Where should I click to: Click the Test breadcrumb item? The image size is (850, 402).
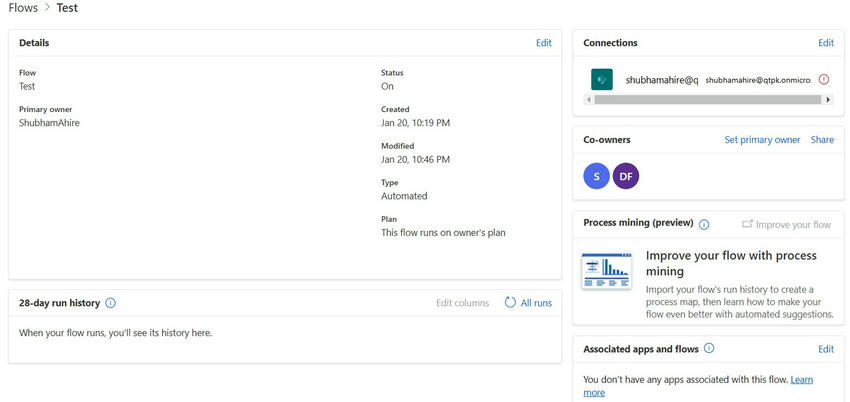(67, 8)
